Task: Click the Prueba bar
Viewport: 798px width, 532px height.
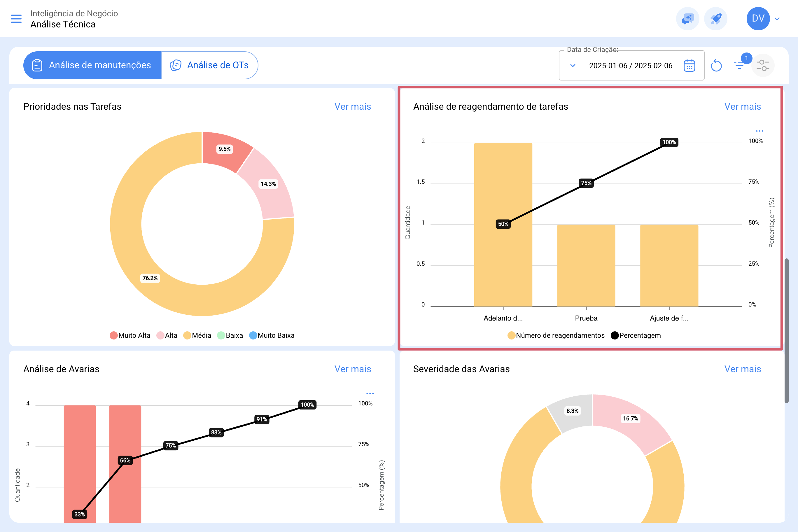Action: [x=586, y=265]
